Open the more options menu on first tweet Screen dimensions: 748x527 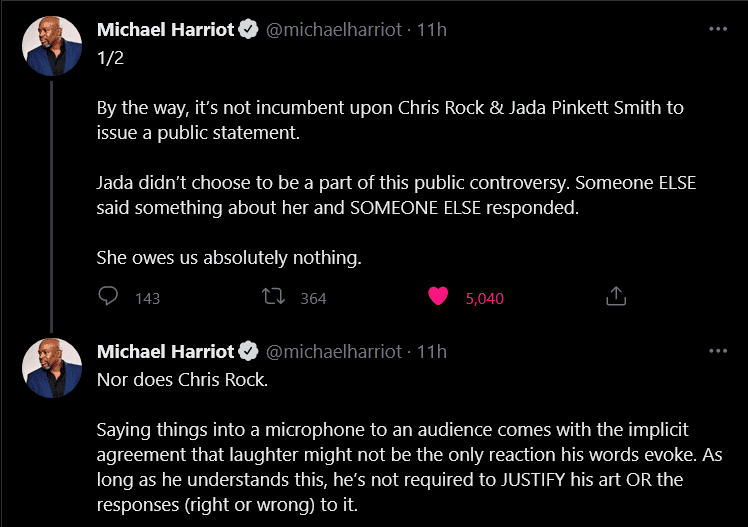[x=717, y=29]
